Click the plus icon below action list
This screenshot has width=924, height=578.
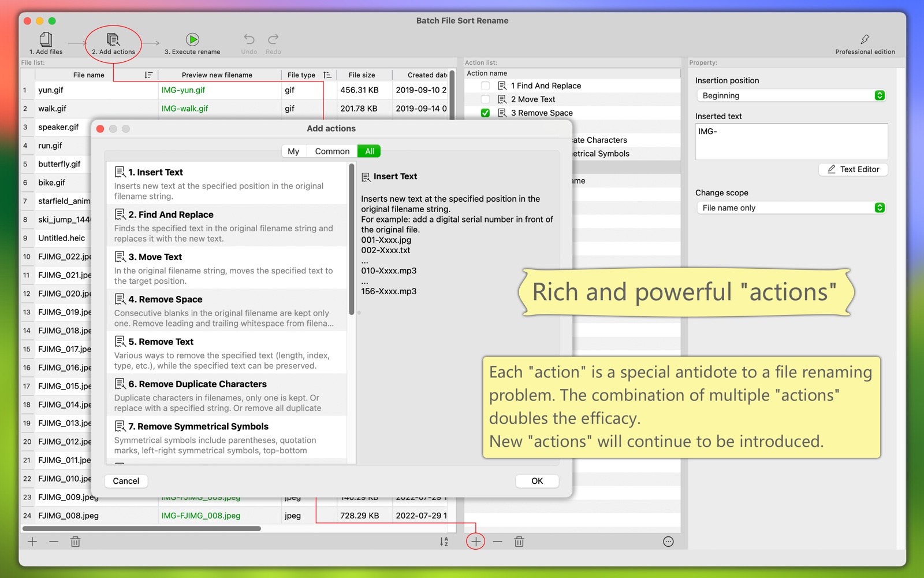click(475, 542)
